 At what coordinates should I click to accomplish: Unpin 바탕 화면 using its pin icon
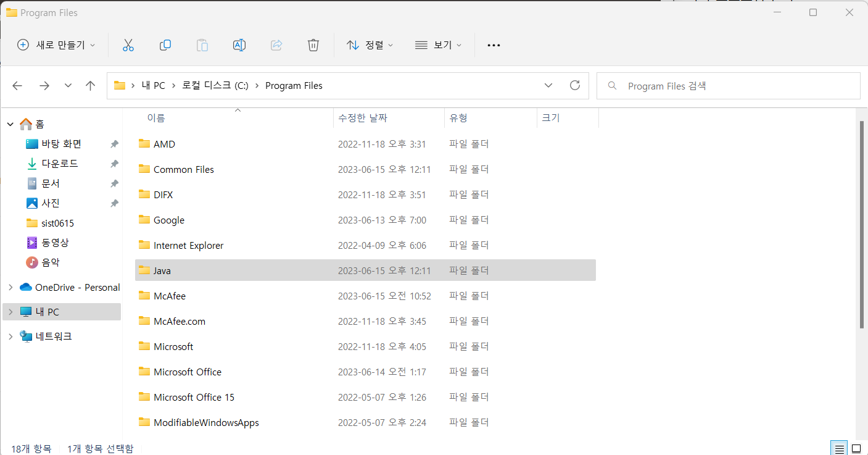coord(114,144)
